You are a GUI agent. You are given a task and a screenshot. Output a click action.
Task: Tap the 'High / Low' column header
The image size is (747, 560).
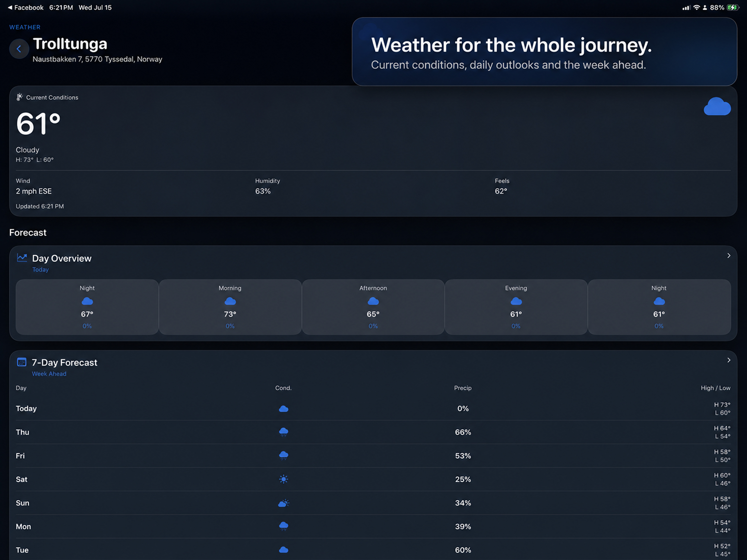715,388
